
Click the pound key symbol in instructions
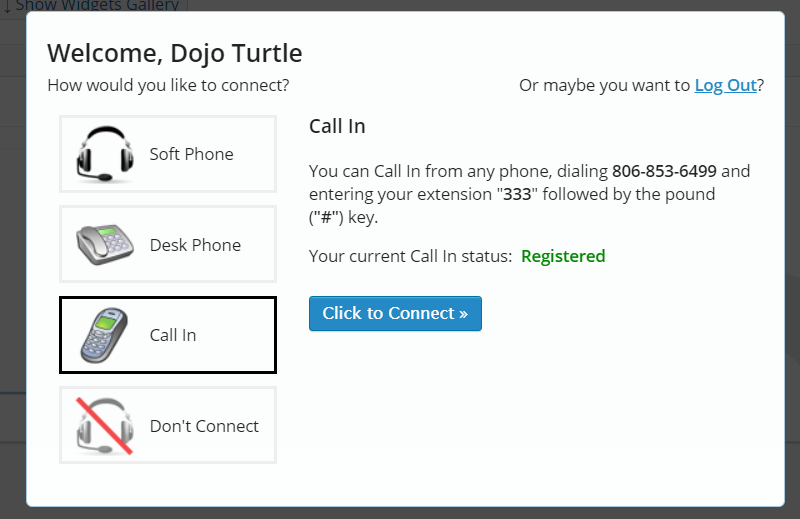[x=327, y=218]
